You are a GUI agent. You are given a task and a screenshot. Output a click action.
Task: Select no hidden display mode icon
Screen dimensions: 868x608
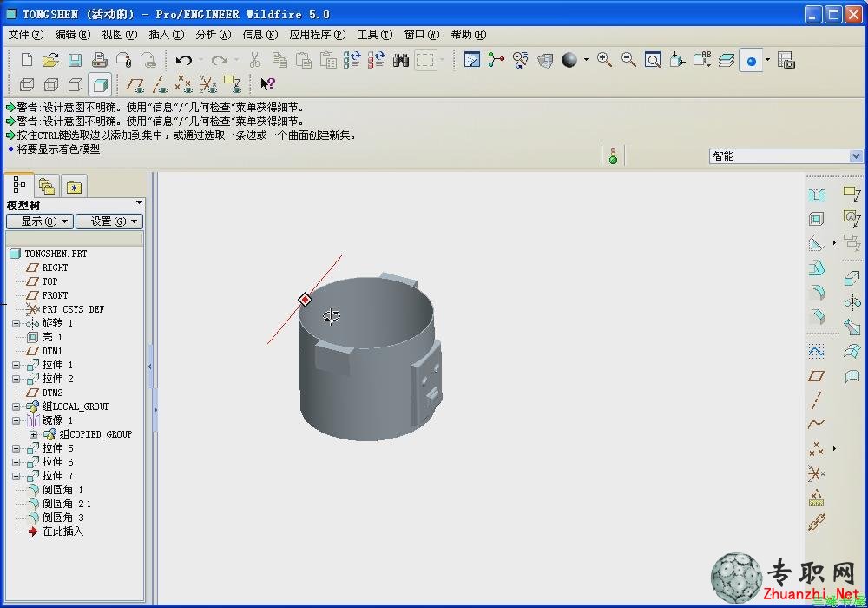click(76, 85)
